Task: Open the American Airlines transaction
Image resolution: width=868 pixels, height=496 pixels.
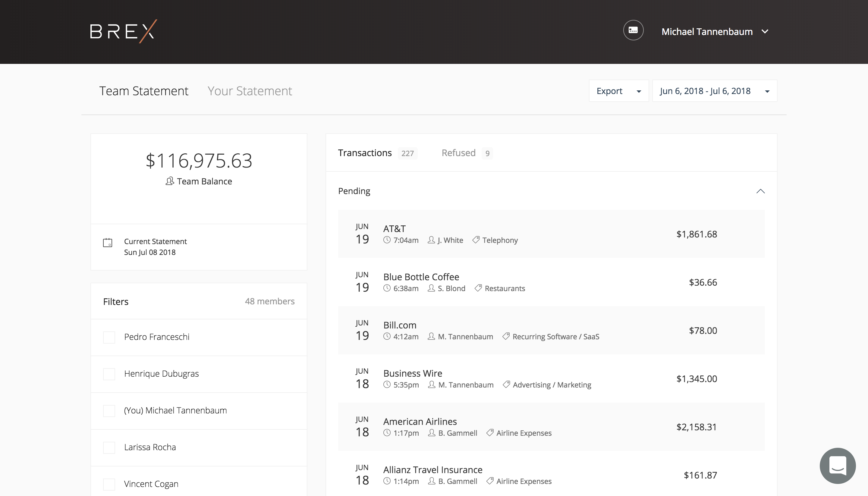Action: [551, 427]
